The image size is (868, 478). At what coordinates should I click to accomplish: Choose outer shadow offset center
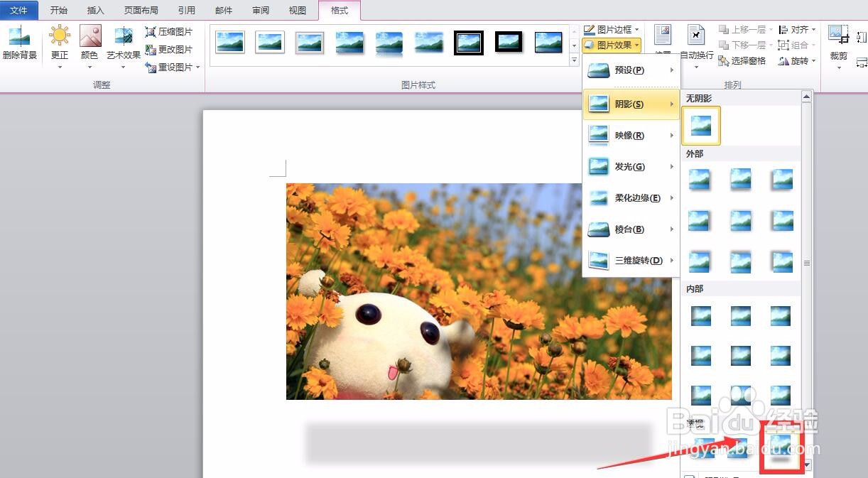pyautogui.click(x=741, y=220)
